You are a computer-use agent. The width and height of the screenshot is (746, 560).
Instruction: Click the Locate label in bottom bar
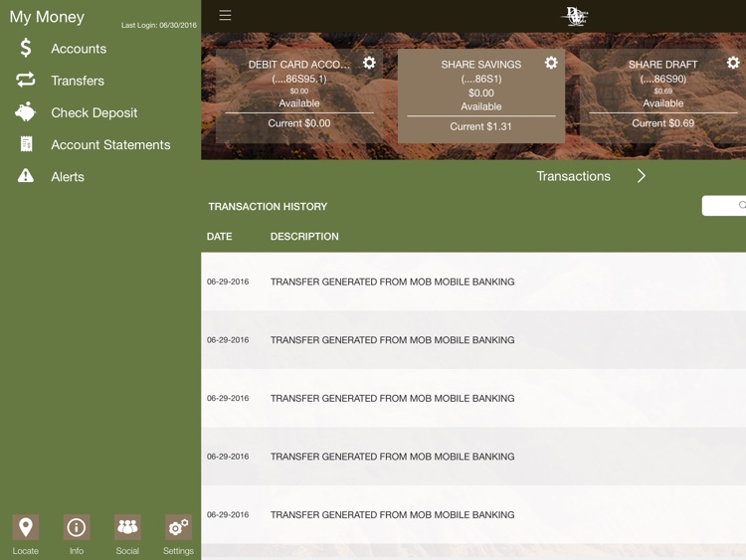pos(26,550)
